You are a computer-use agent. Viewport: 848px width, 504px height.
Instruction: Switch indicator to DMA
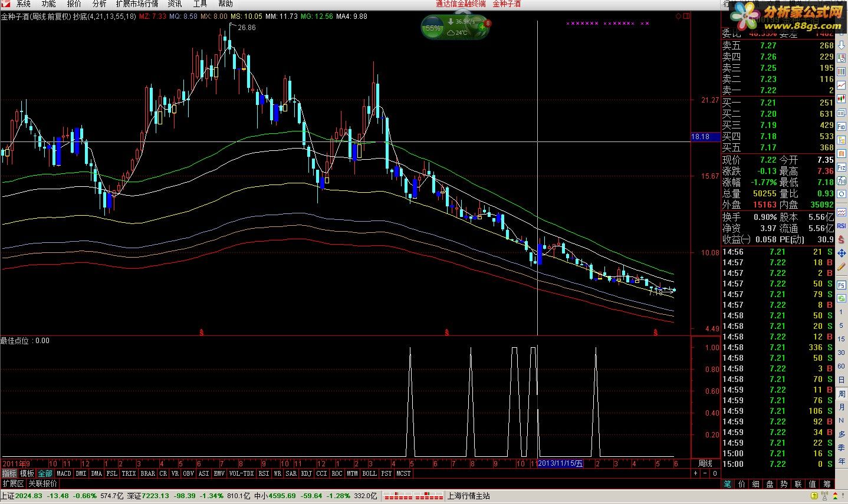pos(97,473)
